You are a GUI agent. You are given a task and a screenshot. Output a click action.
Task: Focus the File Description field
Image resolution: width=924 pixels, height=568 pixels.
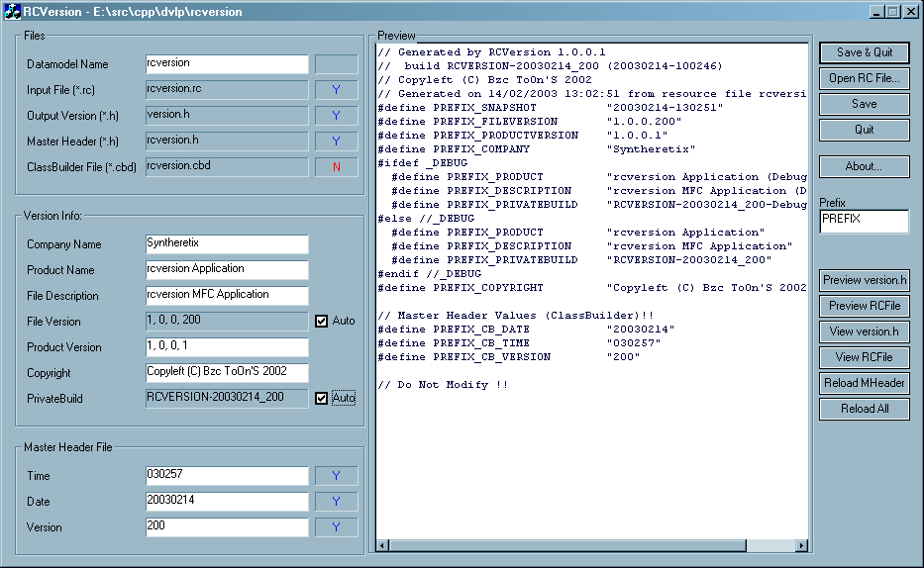point(227,296)
